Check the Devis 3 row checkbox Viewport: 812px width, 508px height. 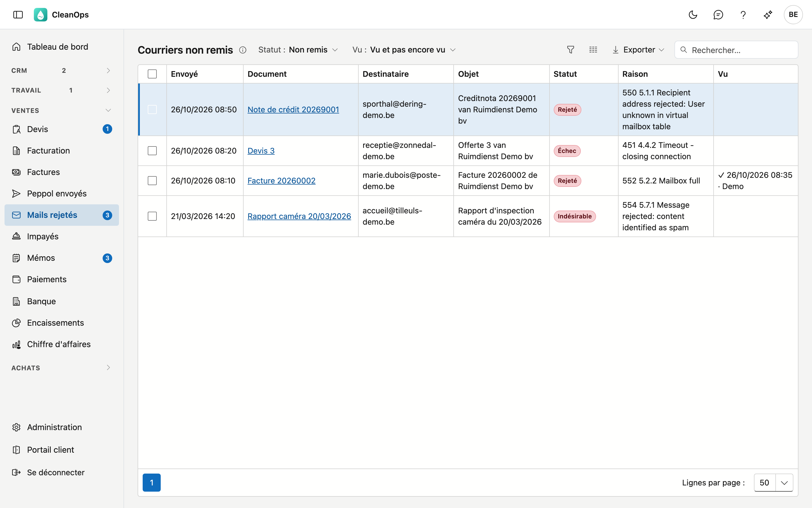(x=152, y=150)
